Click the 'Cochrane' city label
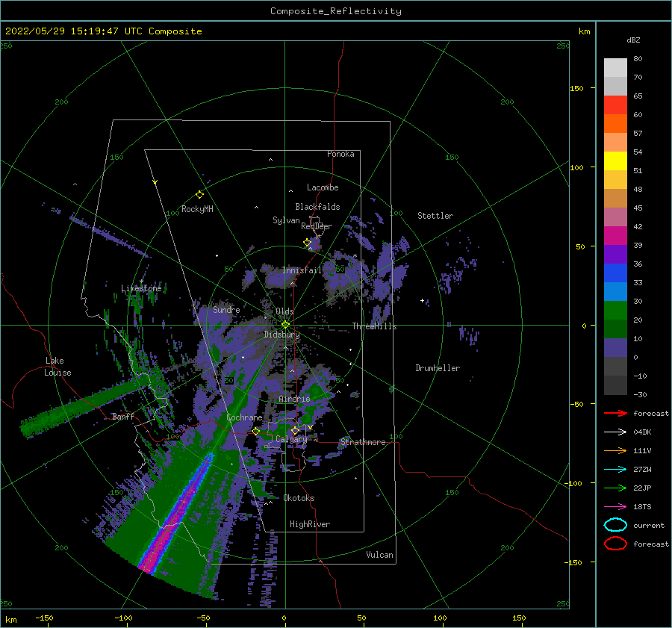The image size is (672, 628). pos(244,417)
